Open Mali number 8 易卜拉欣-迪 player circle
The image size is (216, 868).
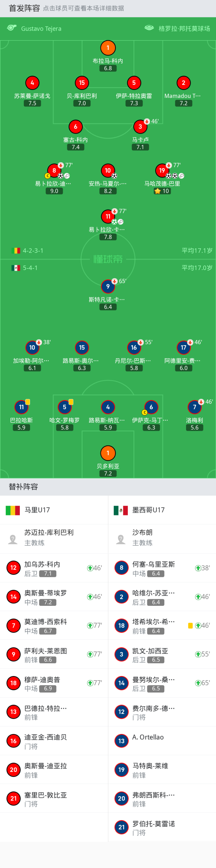point(54,171)
